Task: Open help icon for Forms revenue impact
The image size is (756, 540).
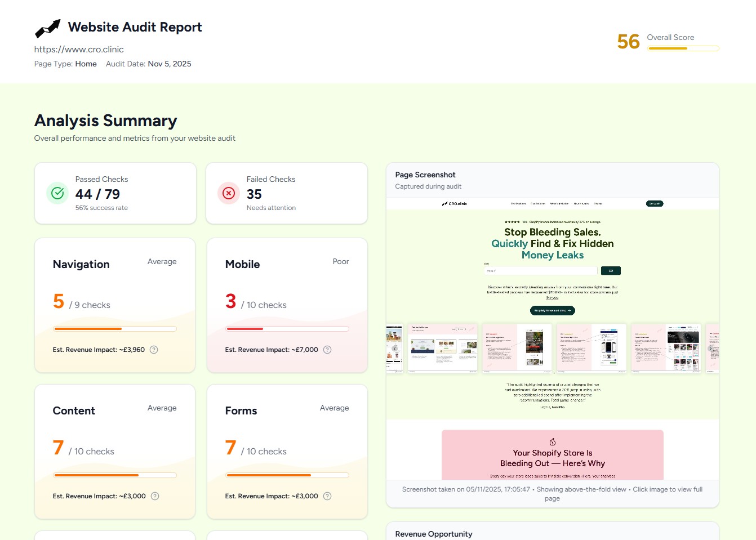Action: (327, 496)
